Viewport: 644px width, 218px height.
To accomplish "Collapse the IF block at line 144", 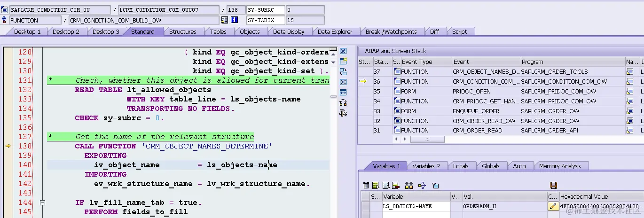I will (x=42, y=203).
